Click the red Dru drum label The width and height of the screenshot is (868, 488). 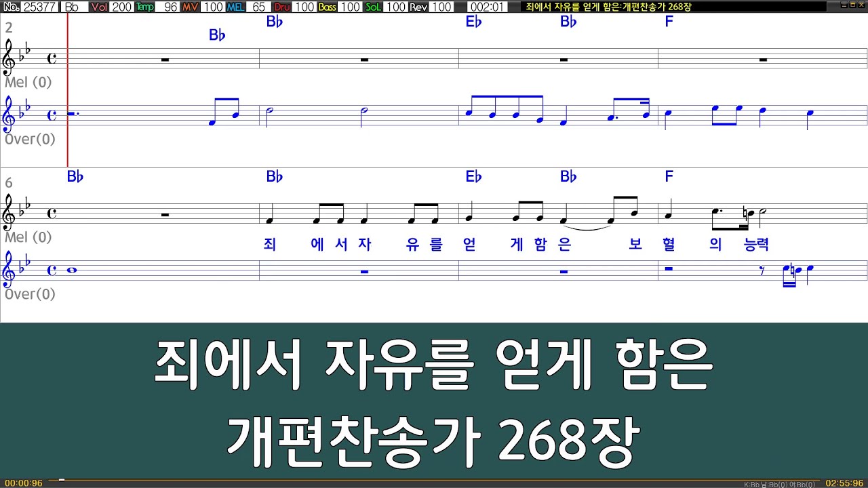[x=281, y=7]
